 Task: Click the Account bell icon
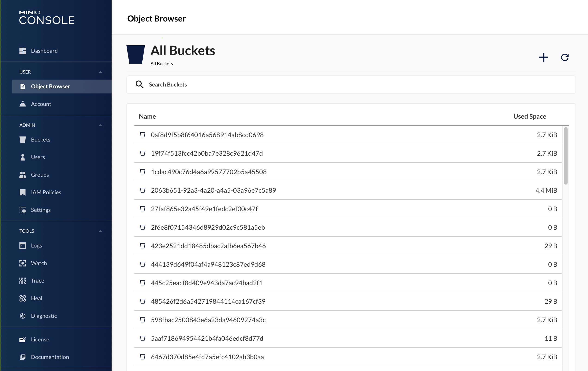pyautogui.click(x=23, y=104)
